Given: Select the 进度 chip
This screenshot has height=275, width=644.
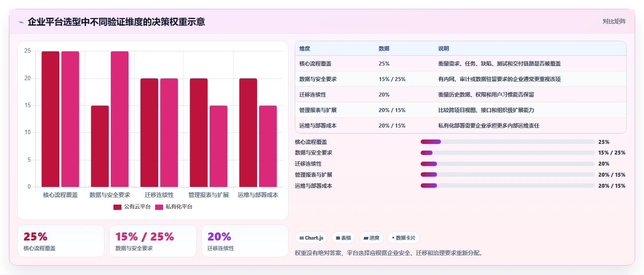Looking at the screenshot, I should [x=371, y=238].
